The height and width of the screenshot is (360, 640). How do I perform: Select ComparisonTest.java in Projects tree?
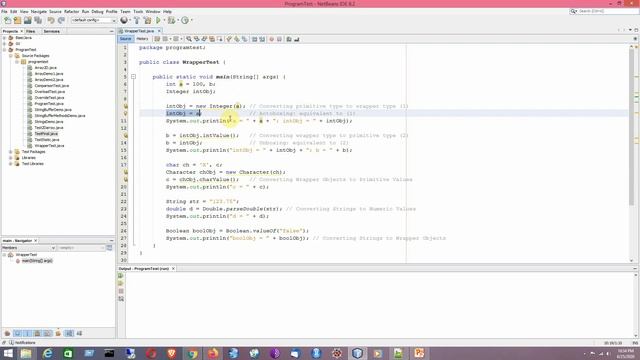point(51,86)
